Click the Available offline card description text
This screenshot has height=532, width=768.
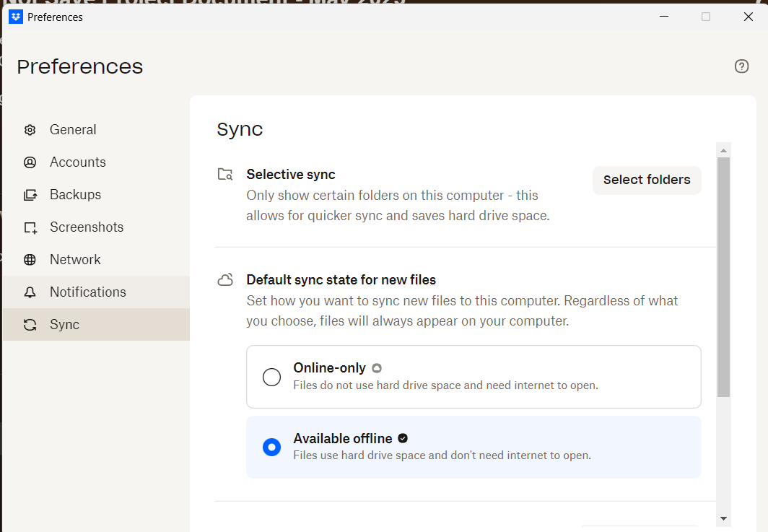click(x=442, y=455)
